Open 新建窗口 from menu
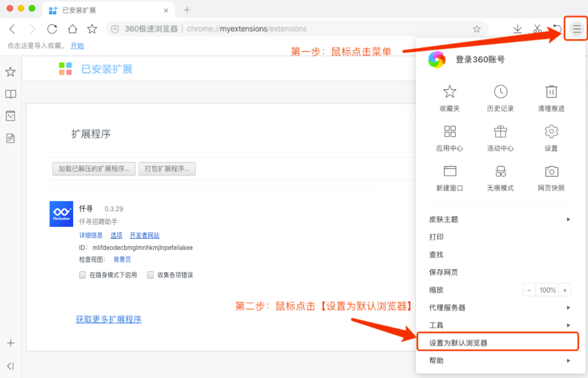 (449, 178)
